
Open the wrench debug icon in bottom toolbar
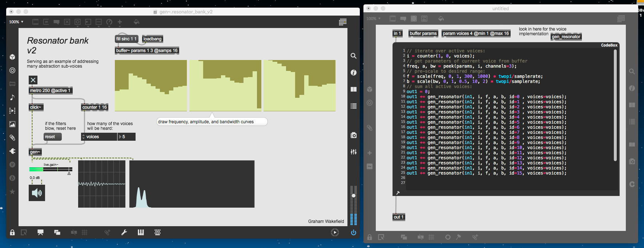tap(124, 232)
